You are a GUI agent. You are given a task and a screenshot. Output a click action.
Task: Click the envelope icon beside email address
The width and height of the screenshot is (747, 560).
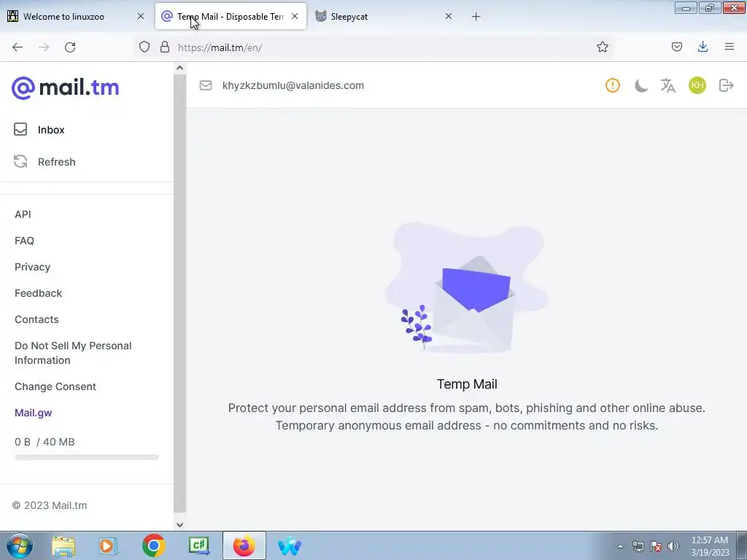206,85
